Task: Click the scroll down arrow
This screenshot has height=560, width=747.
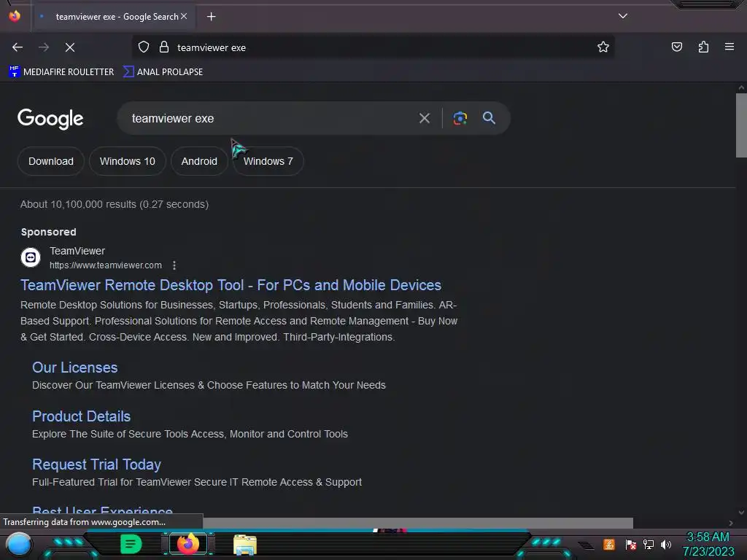Action: click(x=741, y=513)
